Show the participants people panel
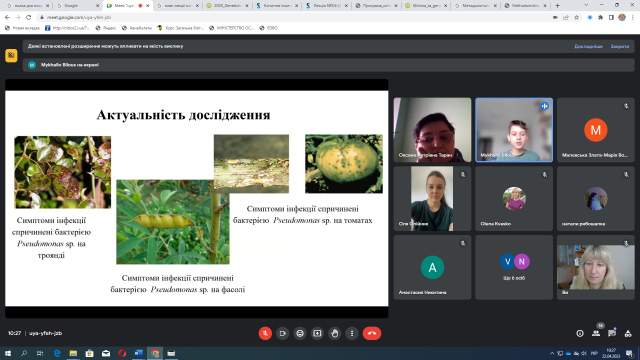Viewport: 640px width, 360px height. (596, 333)
